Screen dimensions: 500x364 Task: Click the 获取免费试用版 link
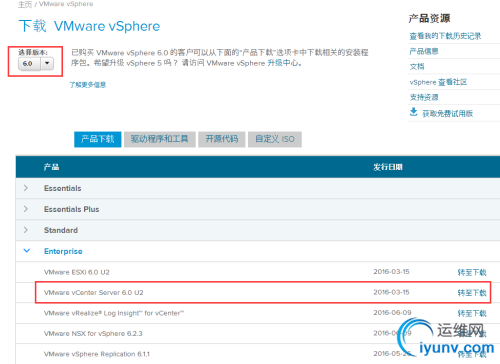click(448, 114)
